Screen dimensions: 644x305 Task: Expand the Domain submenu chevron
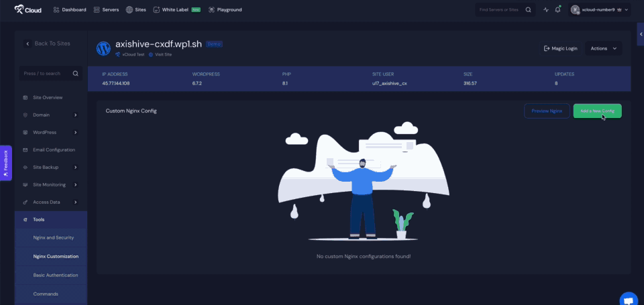[76, 115]
